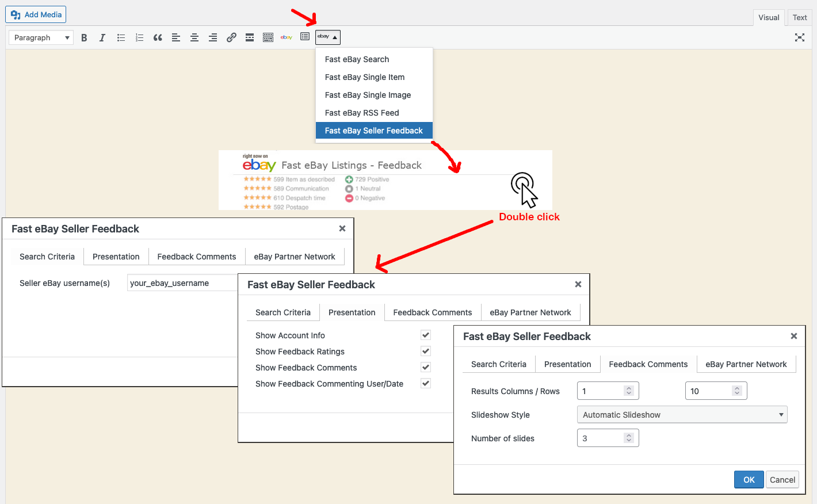Close the first Seller Feedback dialog
This screenshot has height=504, width=817.
coord(342,228)
